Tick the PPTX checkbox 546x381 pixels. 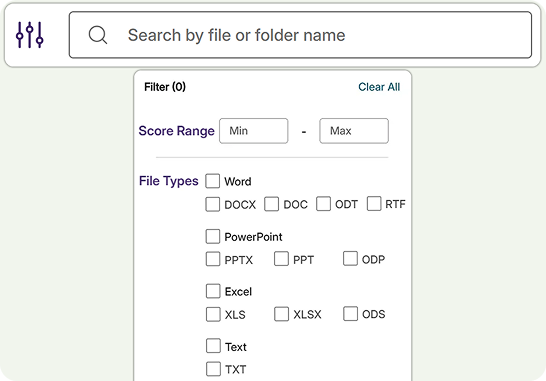[213, 259]
